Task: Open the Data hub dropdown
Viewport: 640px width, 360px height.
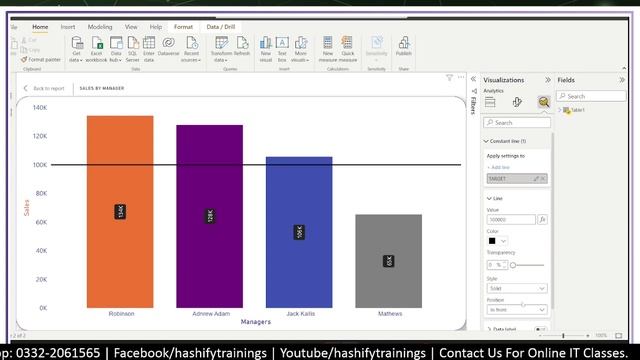Action: tap(116, 49)
